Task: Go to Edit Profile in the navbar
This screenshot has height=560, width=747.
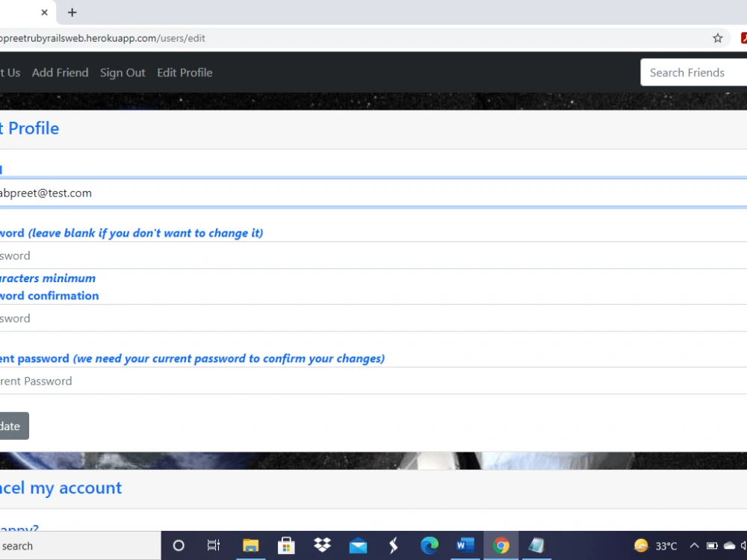Action: (x=185, y=72)
